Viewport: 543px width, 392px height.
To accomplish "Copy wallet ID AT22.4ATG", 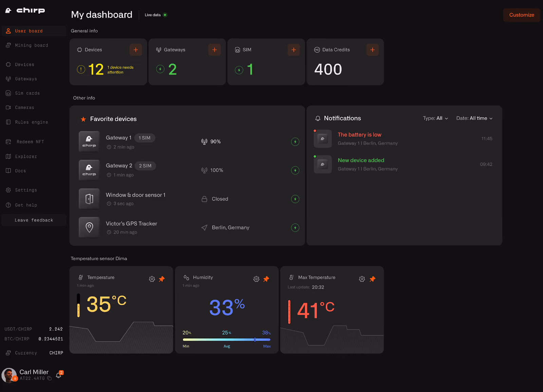I will 49,378.
